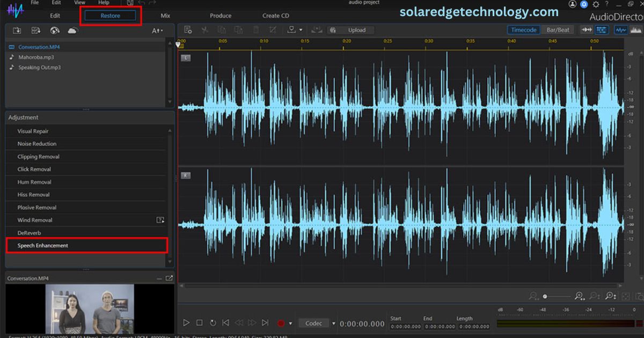Click the Conversation.MP4 video preview thumbnail
The height and width of the screenshot is (338, 644).
pos(90,308)
